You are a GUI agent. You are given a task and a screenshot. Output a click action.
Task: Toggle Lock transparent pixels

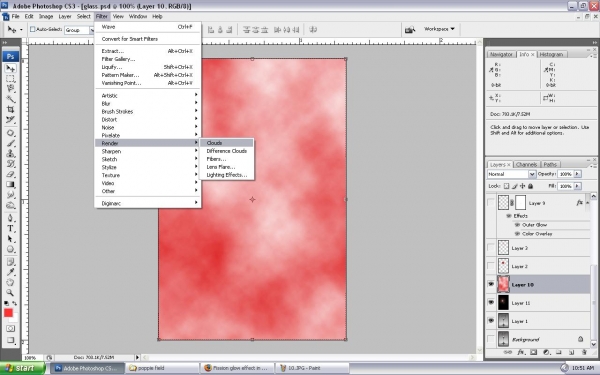506,186
